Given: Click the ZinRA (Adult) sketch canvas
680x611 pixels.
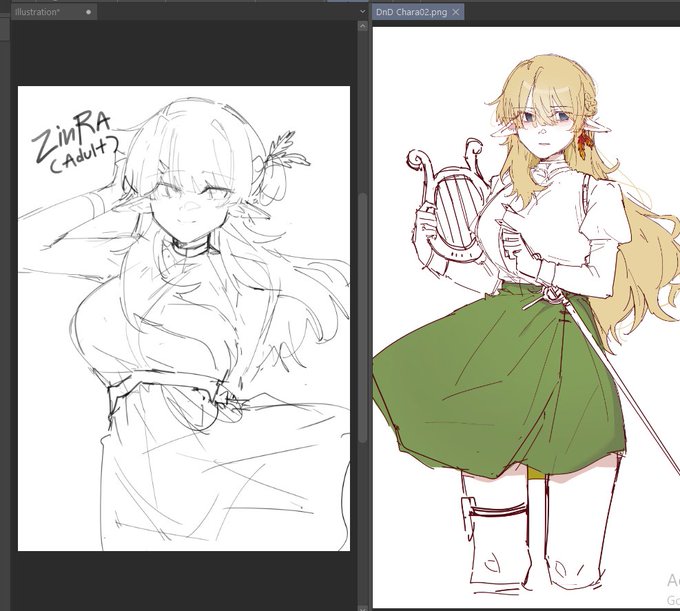Looking at the screenshot, I should coord(184,318).
